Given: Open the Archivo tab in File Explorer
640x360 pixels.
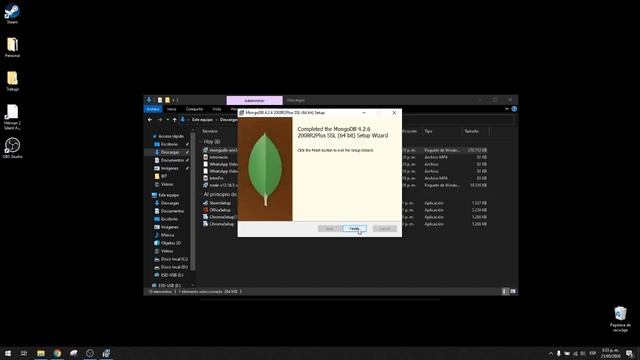Looking at the screenshot, I should coord(153,109).
